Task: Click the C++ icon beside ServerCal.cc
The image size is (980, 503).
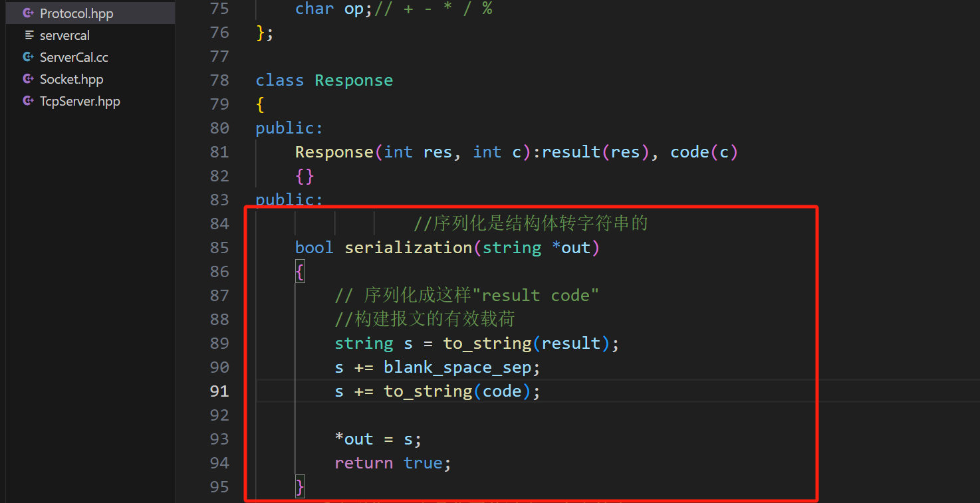Action: point(28,57)
